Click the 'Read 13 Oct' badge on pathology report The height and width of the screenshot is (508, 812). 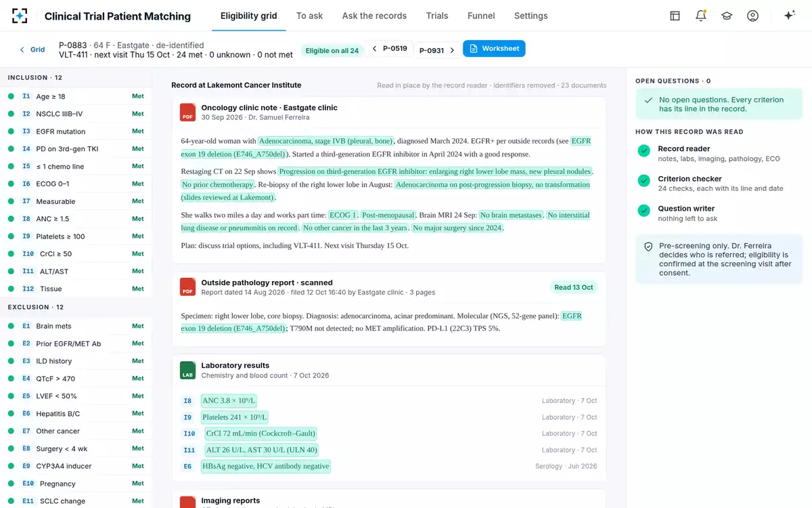(x=574, y=287)
